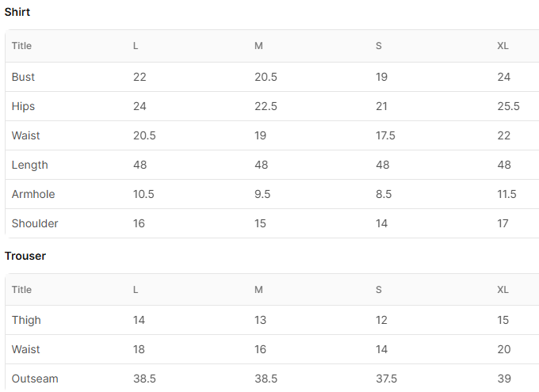The width and height of the screenshot is (539, 392).
Task: Click Hips XL value 25.5
Action: [508, 106]
